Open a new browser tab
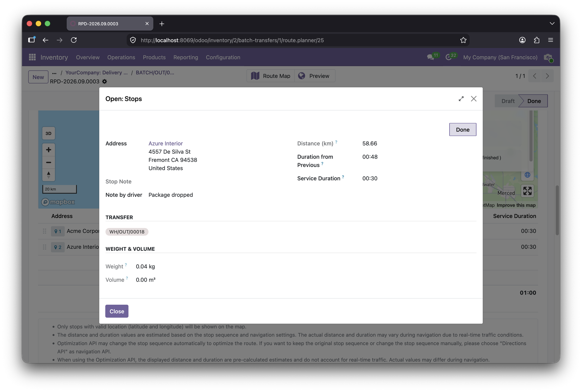The height and width of the screenshot is (392, 582). point(162,24)
